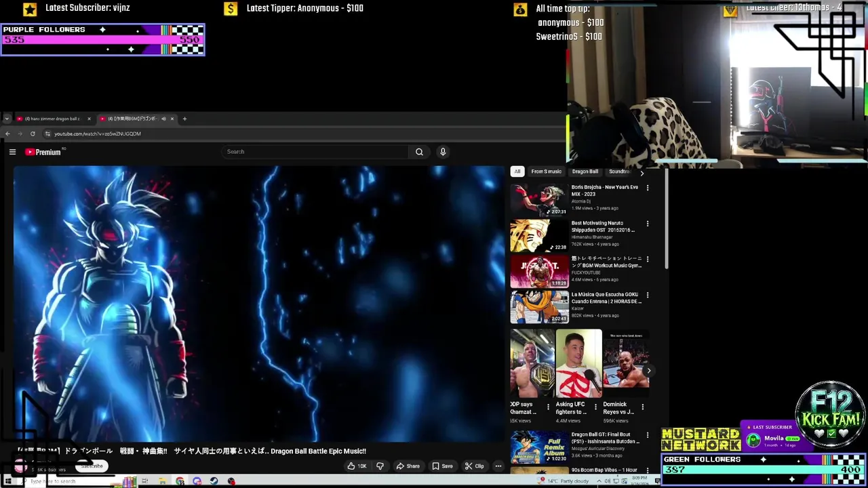This screenshot has height=488, width=868.
Task: Click the Himanshu Bhatnagar channel name
Action: click(591, 237)
